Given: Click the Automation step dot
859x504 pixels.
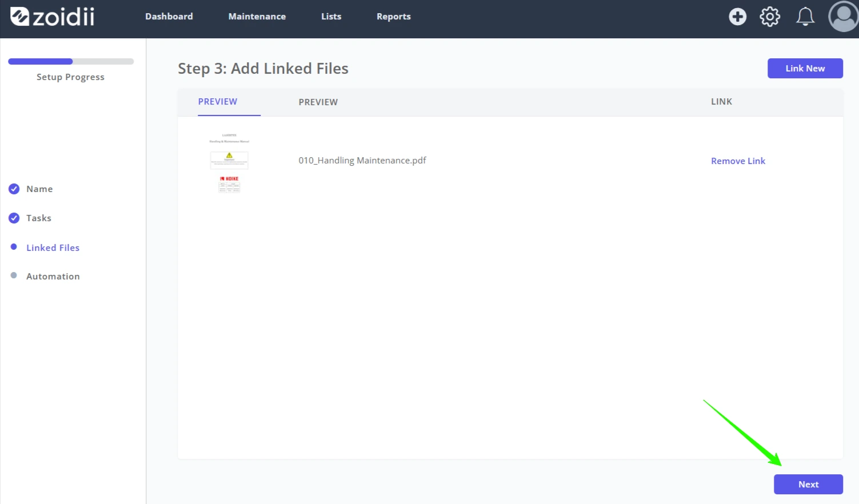Looking at the screenshot, I should click(14, 275).
